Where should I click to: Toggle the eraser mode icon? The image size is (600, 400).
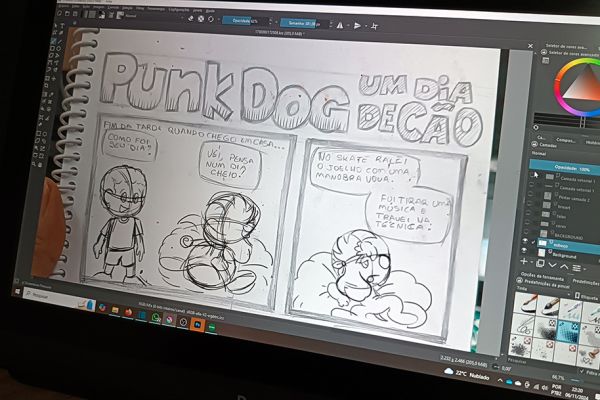tap(191, 18)
